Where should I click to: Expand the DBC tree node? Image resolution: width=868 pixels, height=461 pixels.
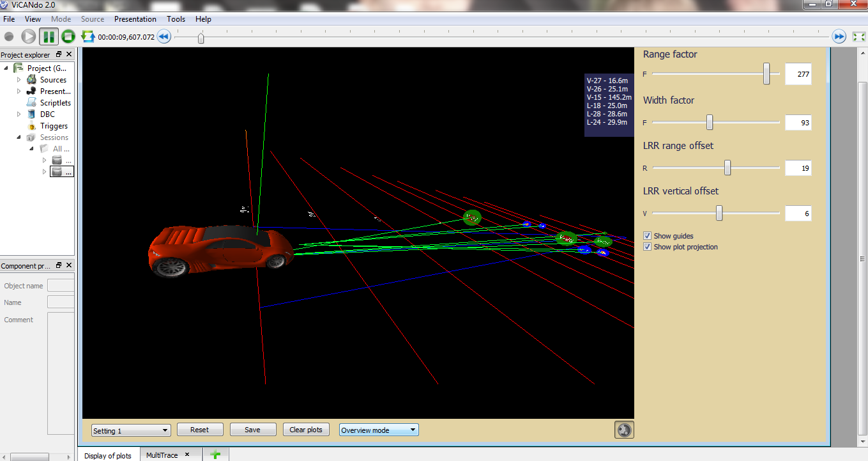(19, 114)
